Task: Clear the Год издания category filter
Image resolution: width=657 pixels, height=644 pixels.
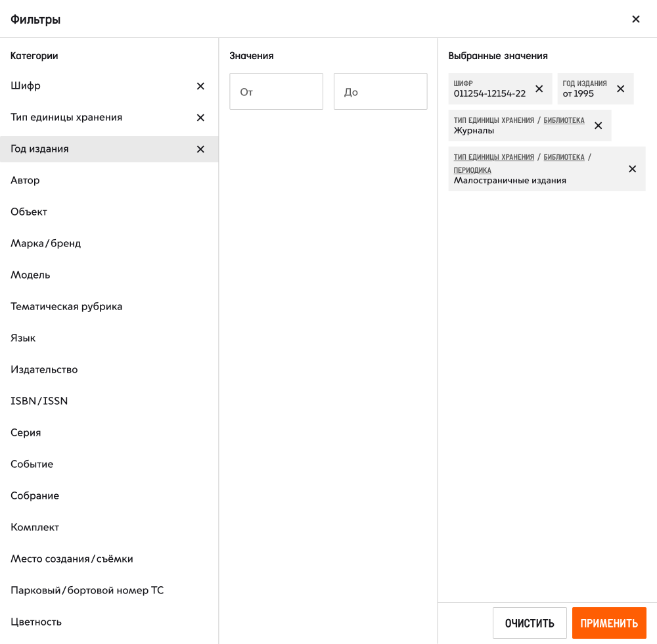Action: [200, 149]
